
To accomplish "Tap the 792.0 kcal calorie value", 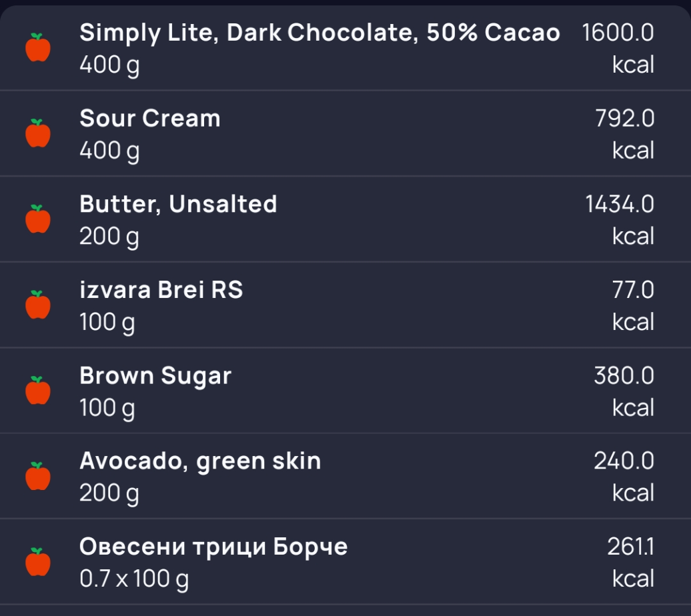I will tap(624, 133).
